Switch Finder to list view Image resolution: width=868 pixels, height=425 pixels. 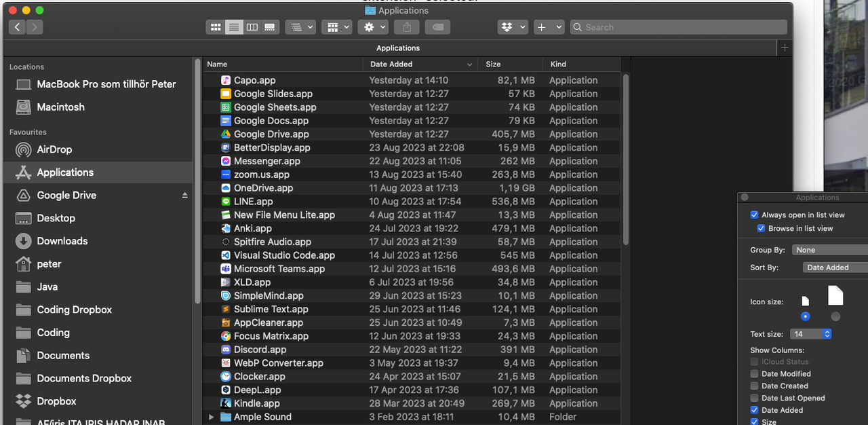click(x=234, y=27)
